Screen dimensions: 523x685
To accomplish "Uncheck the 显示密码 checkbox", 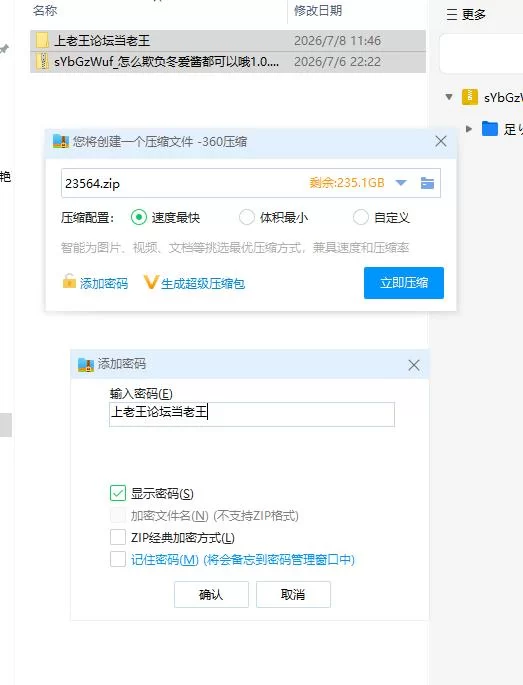I will pyautogui.click(x=118, y=493).
